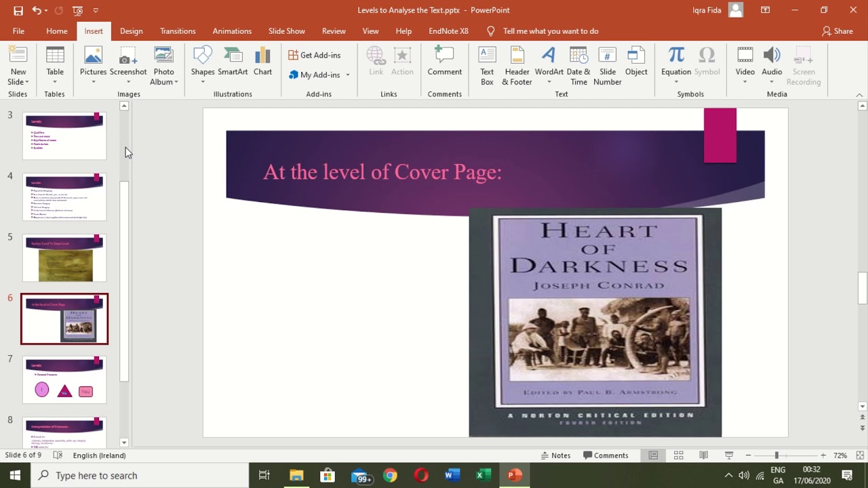Image resolution: width=868 pixels, height=488 pixels.
Task: Open Google Chrome from the taskbar
Action: pos(390,475)
